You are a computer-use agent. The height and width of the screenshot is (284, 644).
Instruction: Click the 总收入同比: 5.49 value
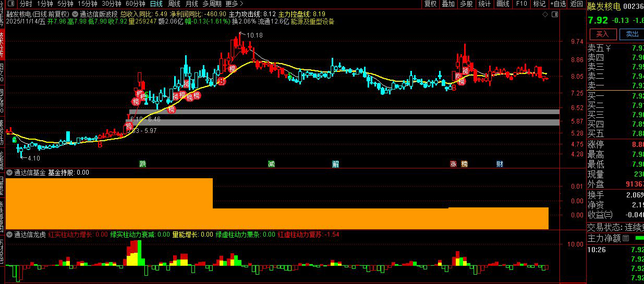[x=144, y=14]
